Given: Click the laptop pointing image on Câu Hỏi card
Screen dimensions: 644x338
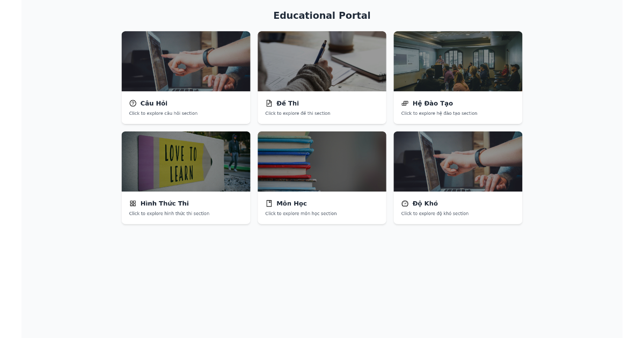Looking at the screenshot, I should point(186,61).
